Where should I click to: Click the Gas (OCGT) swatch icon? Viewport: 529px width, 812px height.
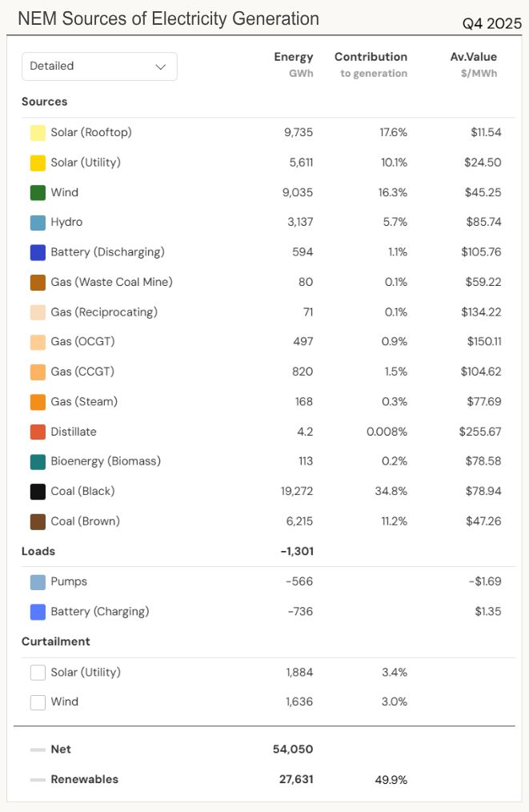click(x=37, y=341)
